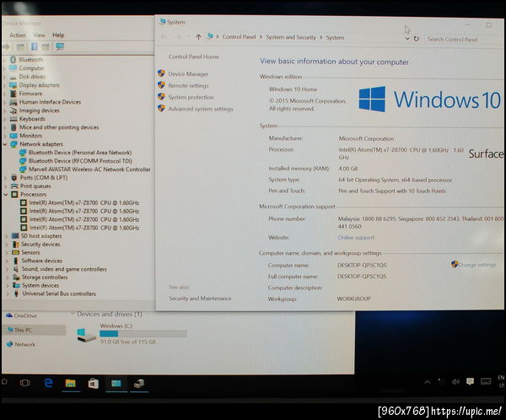
Task: Click Control Panel Home link
Action: coord(194,57)
